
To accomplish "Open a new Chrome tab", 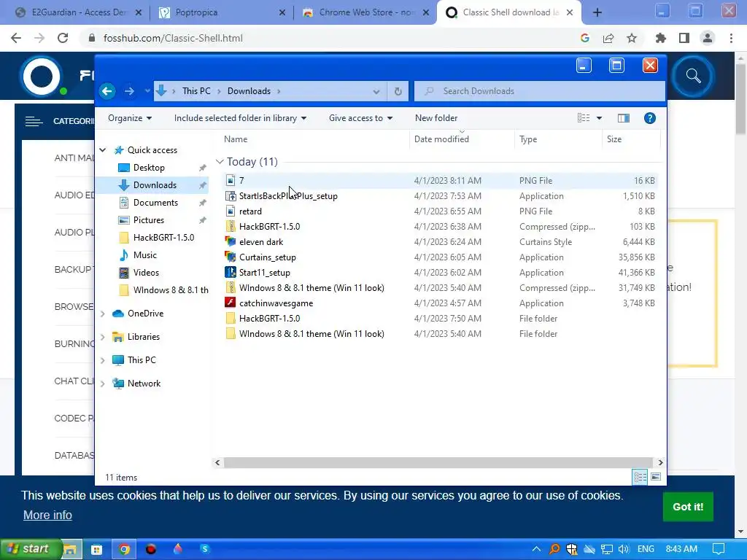I will coord(597,12).
